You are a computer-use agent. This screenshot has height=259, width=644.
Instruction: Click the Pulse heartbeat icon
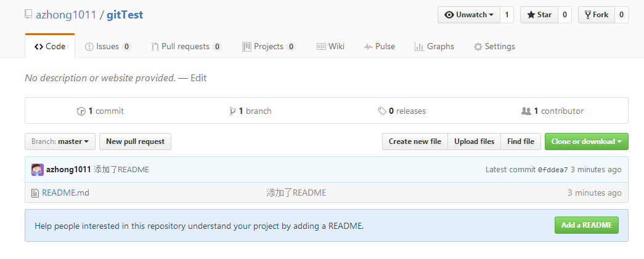pyautogui.click(x=368, y=47)
